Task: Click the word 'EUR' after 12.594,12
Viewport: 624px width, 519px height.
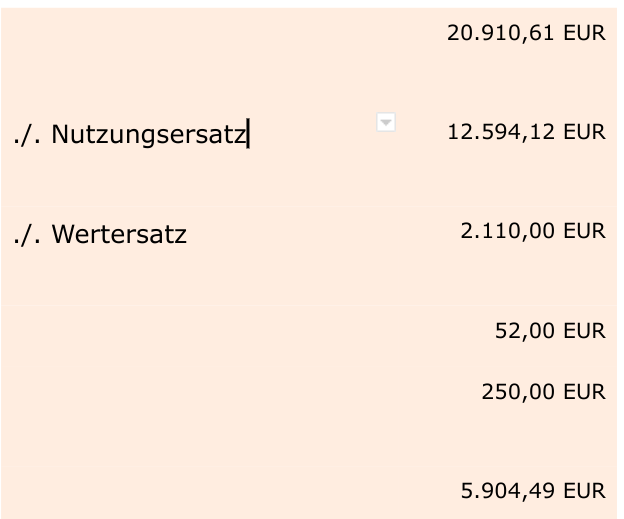Action: tap(584, 132)
